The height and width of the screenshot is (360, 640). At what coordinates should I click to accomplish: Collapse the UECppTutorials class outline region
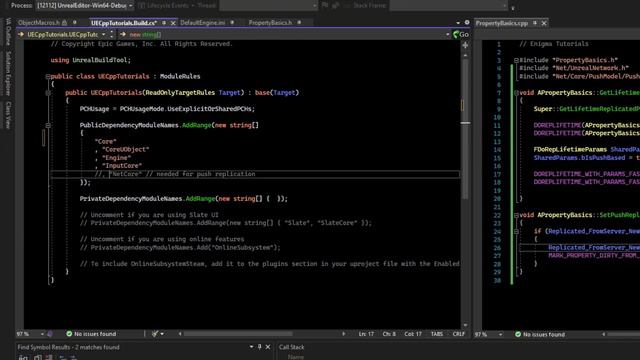point(48,76)
